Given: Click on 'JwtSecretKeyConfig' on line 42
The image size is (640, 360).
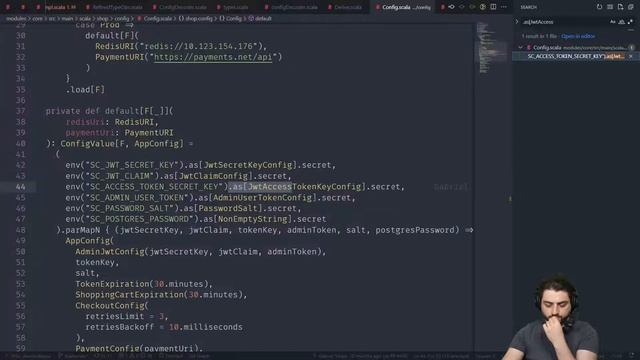Looking at the screenshot, I should (x=248, y=165).
